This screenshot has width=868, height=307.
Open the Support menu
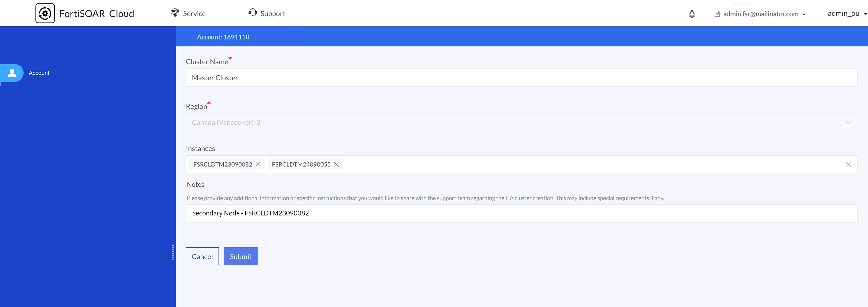(272, 14)
